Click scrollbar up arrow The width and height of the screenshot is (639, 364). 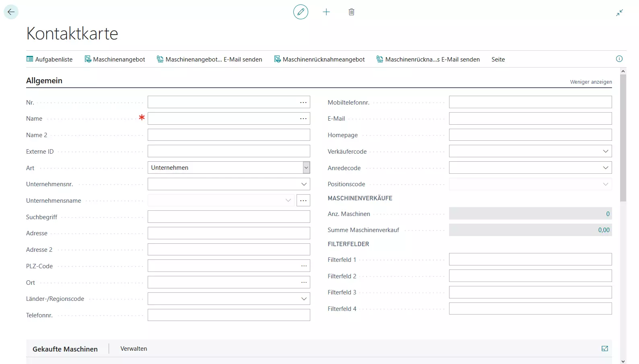[x=623, y=71]
